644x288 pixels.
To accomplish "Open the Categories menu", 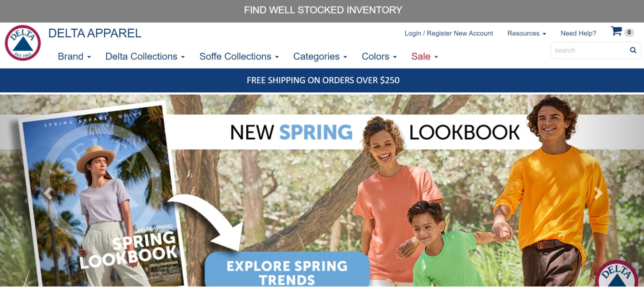I will click(x=320, y=57).
